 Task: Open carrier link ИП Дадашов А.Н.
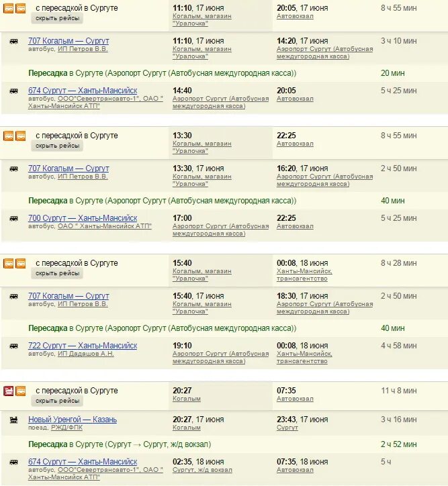pyautogui.click(x=86, y=354)
